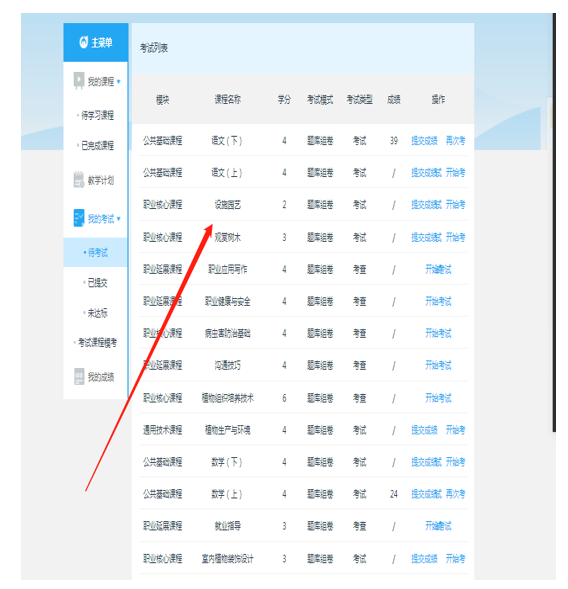Select 待学习课程 in sidebar
The image size is (568, 589).
point(97,115)
